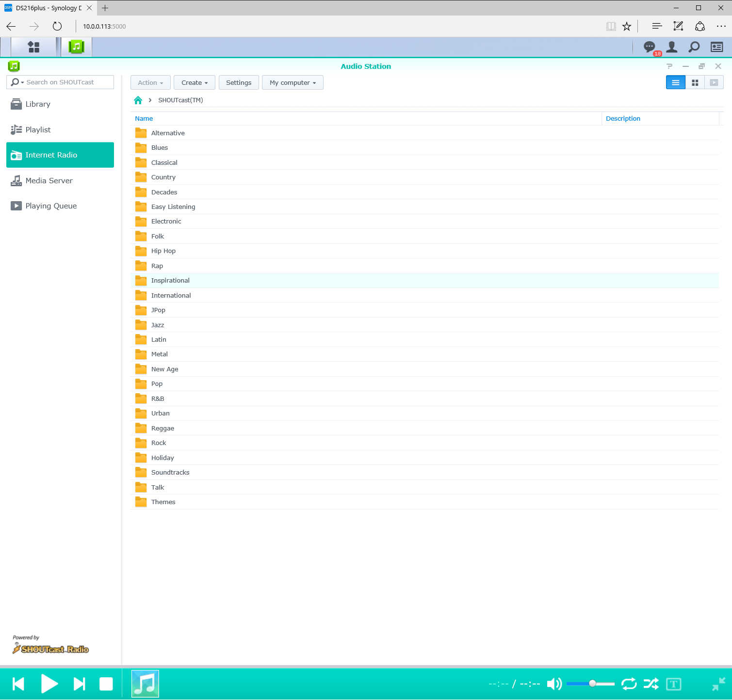
Task: Open the Create dropdown
Action: [195, 83]
